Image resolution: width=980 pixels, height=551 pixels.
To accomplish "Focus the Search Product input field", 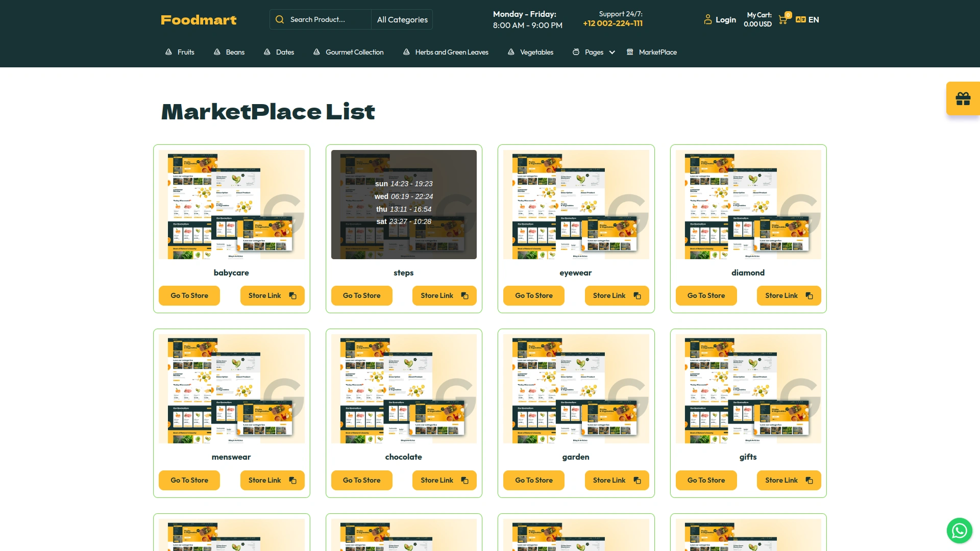I will (327, 19).
